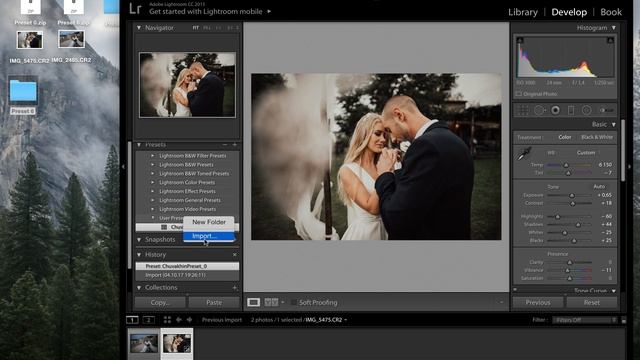Expand the Collections panel

(x=139, y=288)
